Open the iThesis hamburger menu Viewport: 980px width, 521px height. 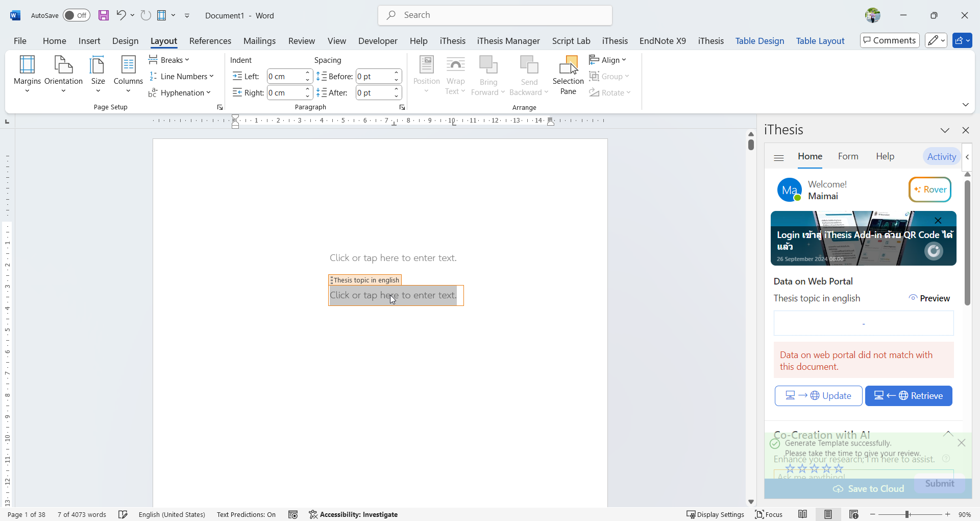click(779, 158)
